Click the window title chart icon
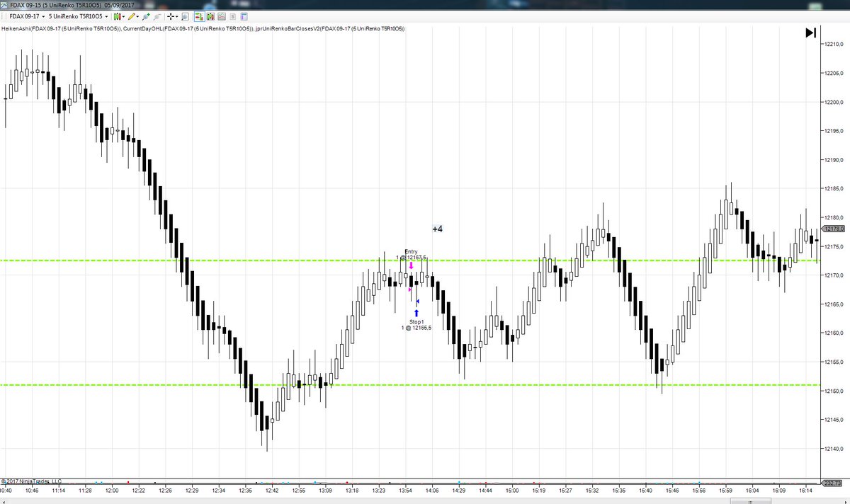850x504 pixels. [4, 4]
